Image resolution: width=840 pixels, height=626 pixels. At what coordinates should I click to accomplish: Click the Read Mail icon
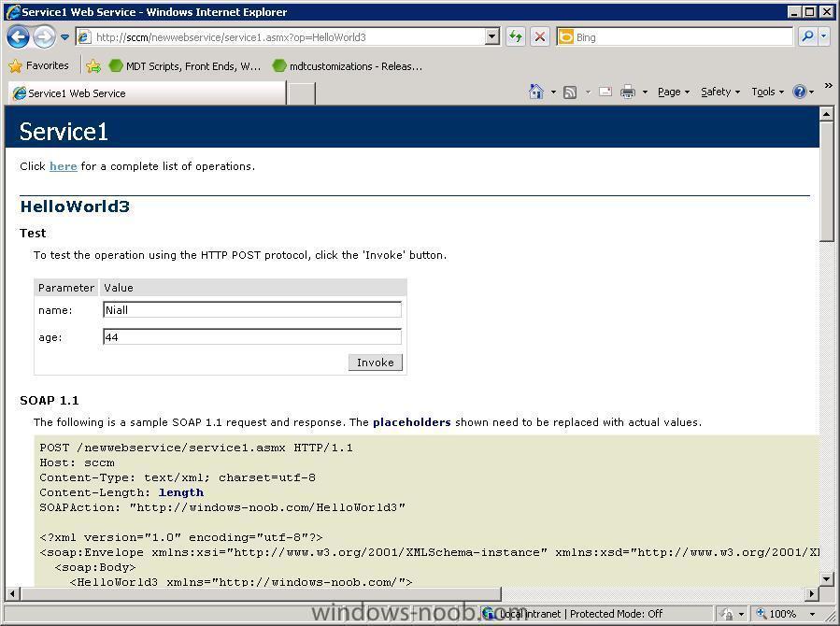coord(605,92)
